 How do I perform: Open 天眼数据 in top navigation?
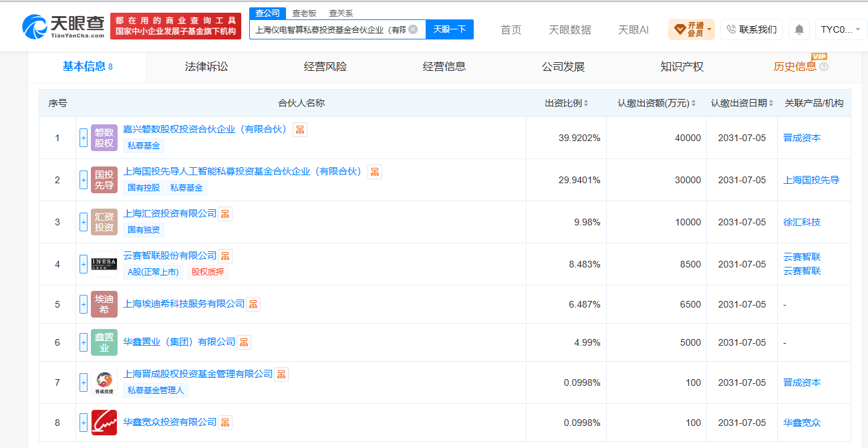click(570, 29)
